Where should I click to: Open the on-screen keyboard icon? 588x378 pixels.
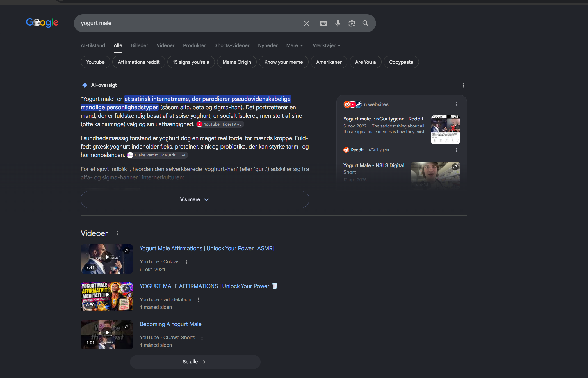tap(323, 23)
